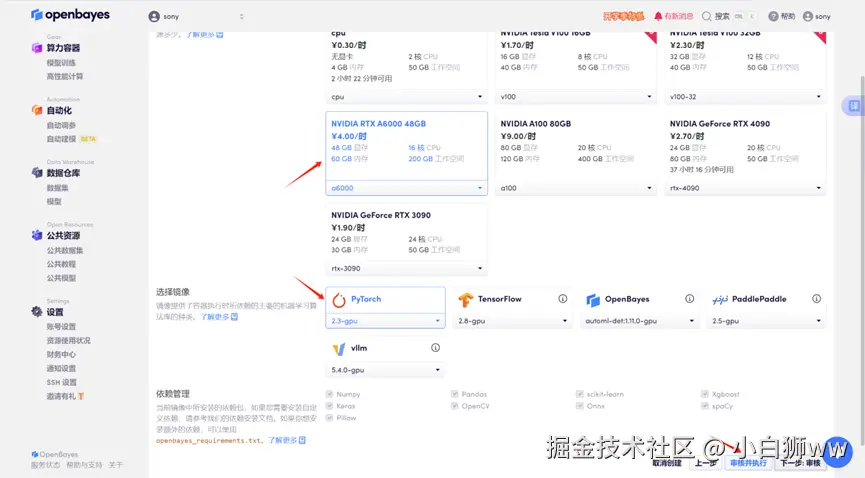Show info for the TensorFlow image
Image resolution: width=865 pixels, height=478 pixels.
point(563,299)
